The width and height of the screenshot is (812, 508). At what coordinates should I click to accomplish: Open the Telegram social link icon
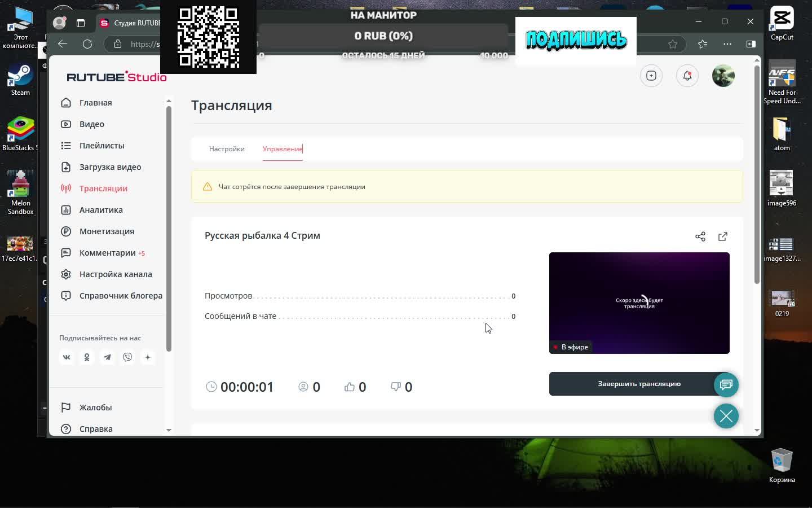[x=107, y=357]
